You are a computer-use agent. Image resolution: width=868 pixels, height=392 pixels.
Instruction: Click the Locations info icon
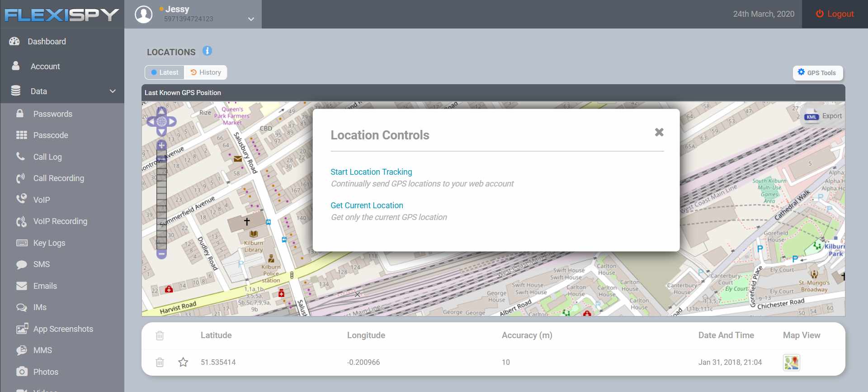(x=207, y=51)
